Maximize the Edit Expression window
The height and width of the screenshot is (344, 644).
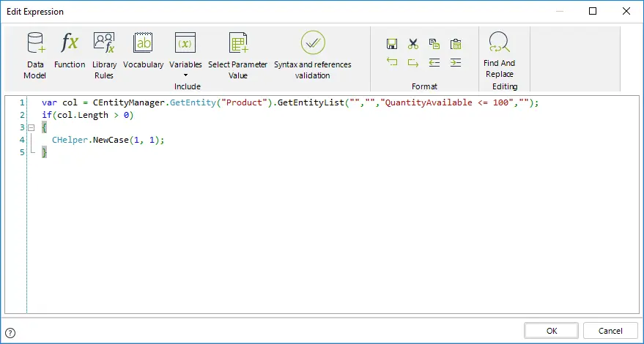(593, 11)
